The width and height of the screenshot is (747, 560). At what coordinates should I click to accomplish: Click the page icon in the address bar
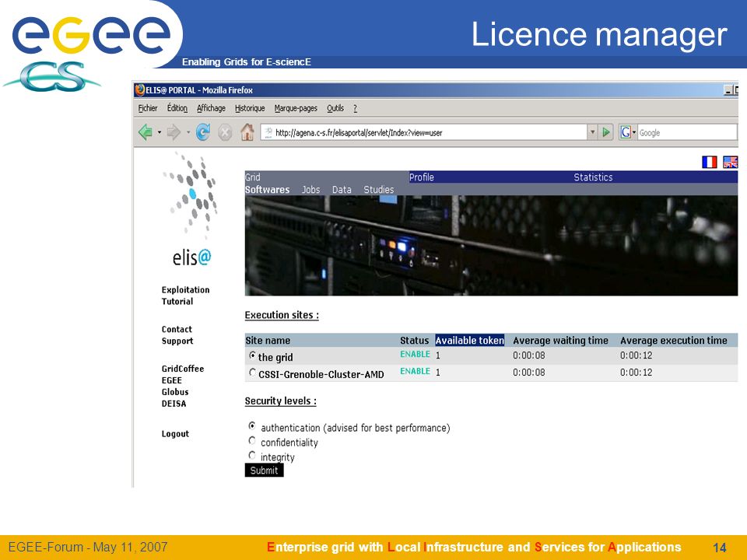pos(268,132)
